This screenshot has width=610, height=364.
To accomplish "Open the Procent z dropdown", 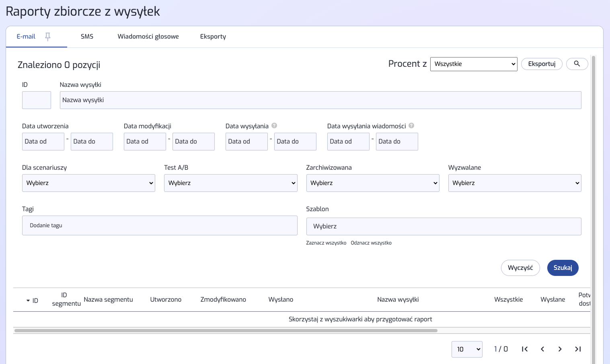I will point(473,64).
